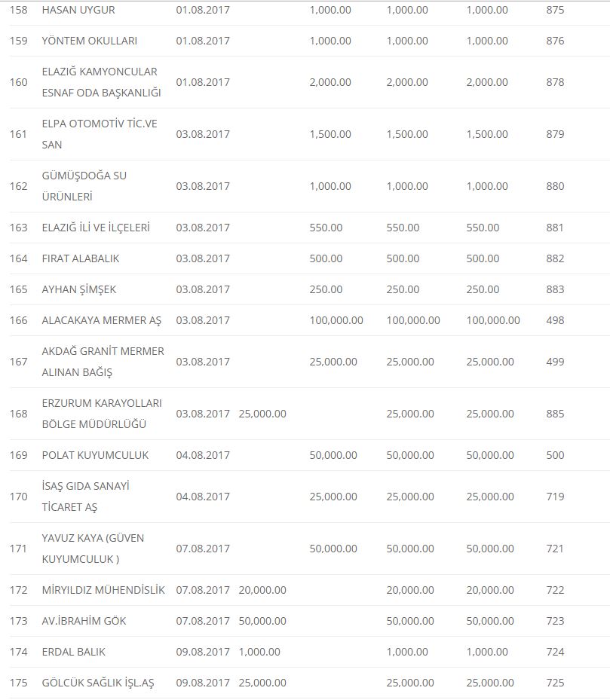Click on FIRAT ALABALIK name
This screenshot has height=700, width=610.
point(81,258)
